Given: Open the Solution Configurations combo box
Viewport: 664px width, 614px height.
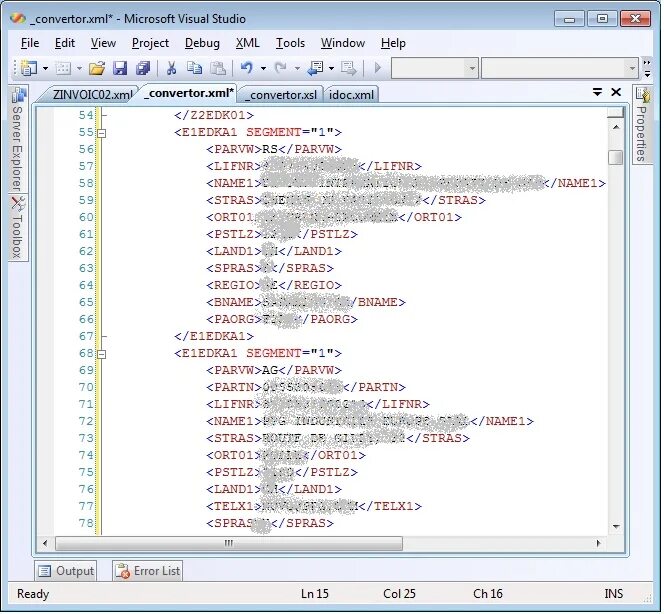Looking at the screenshot, I should [434, 68].
